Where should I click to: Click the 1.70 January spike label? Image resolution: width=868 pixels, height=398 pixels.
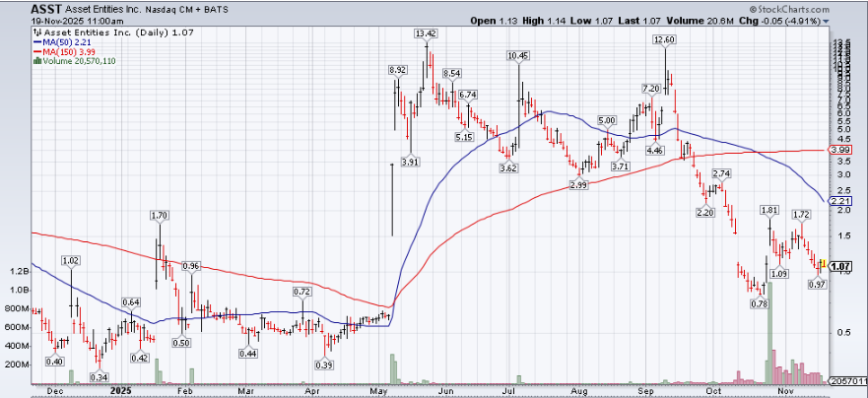pyautogui.click(x=159, y=215)
